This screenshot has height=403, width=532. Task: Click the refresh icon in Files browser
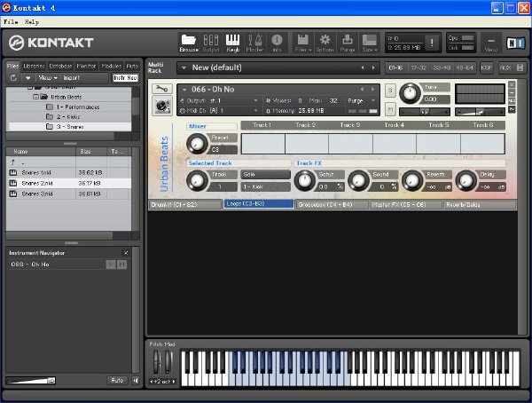click(x=13, y=78)
